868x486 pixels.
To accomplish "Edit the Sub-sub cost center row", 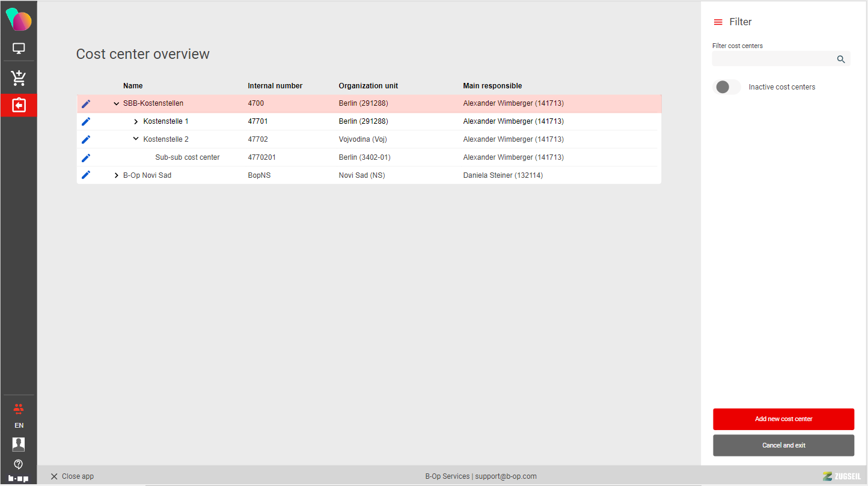I will pyautogui.click(x=86, y=157).
